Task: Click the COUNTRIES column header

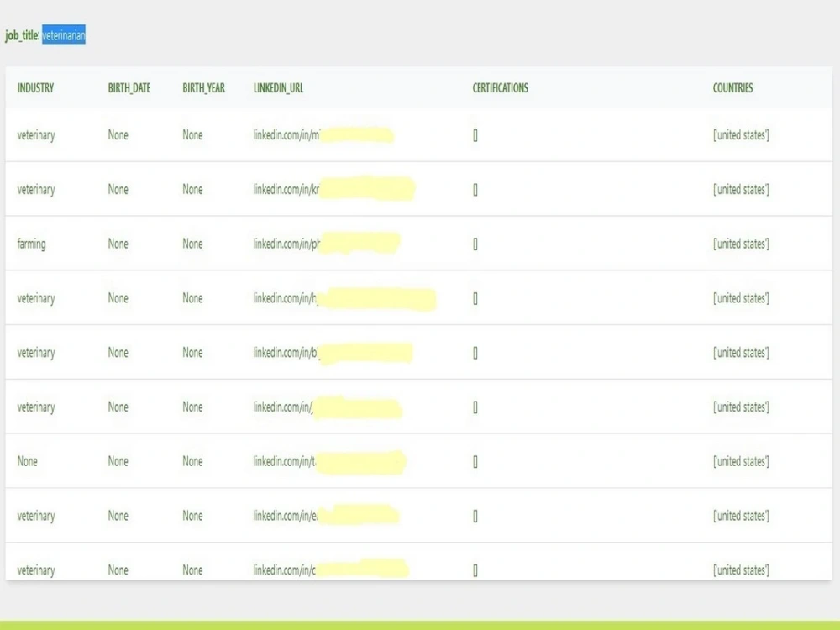Action: tap(732, 88)
